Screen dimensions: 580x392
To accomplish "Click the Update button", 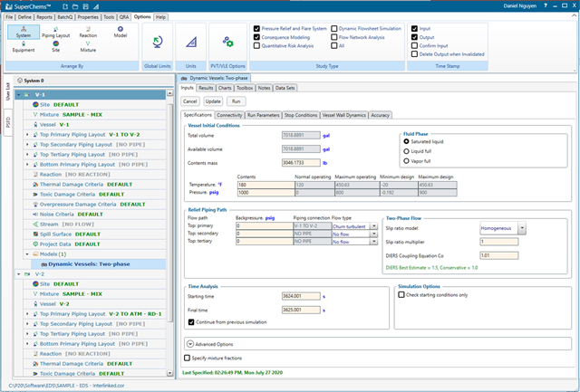I will (213, 101).
